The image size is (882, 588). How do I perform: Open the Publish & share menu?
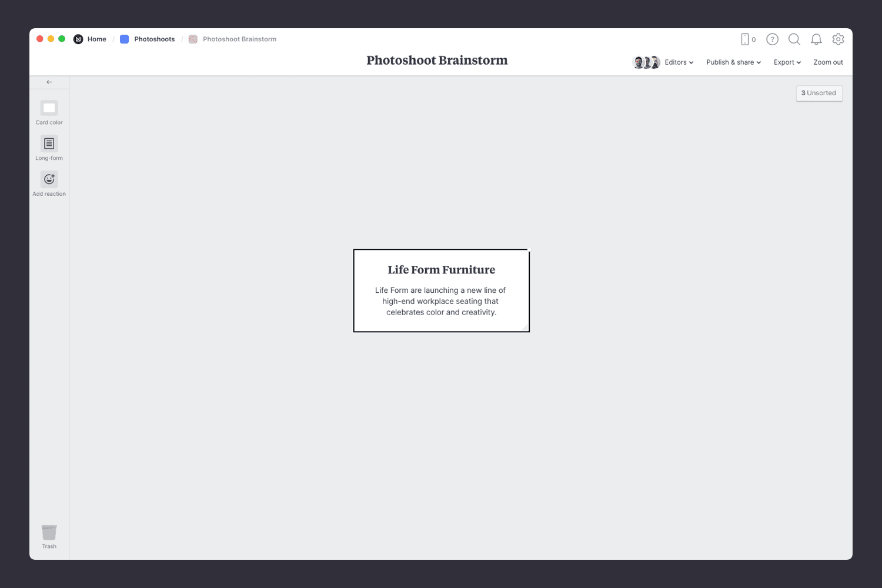click(733, 62)
